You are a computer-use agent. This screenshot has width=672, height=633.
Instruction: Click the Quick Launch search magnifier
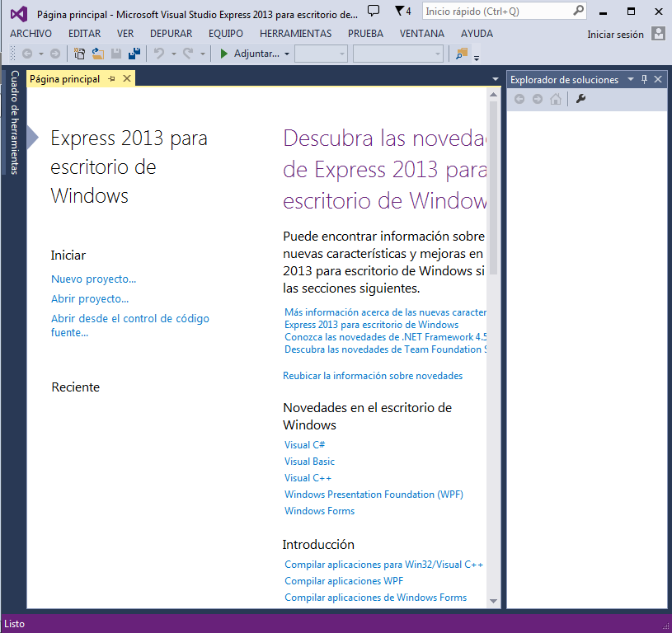578,10
